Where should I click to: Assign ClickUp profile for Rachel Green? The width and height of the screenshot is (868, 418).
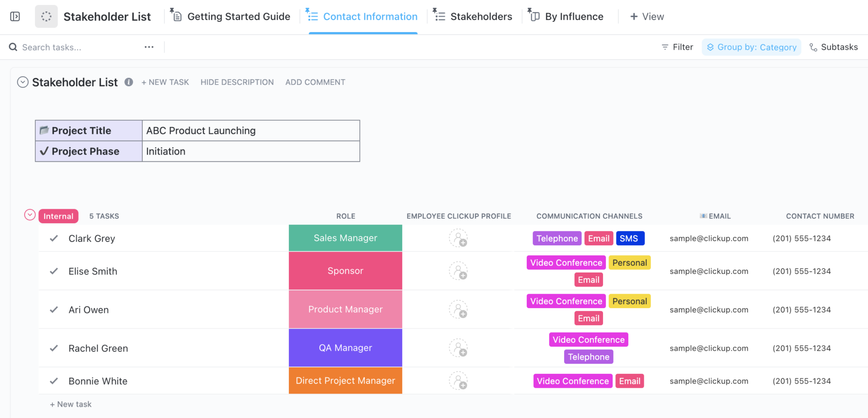pos(458,348)
